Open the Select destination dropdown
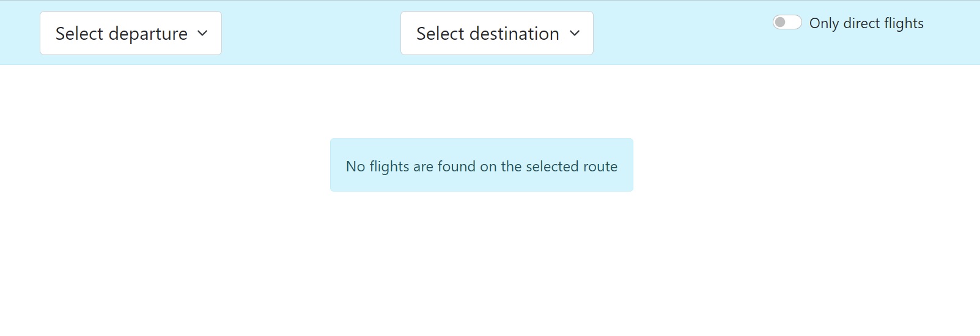This screenshot has width=980, height=336. [x=497, y=33]
